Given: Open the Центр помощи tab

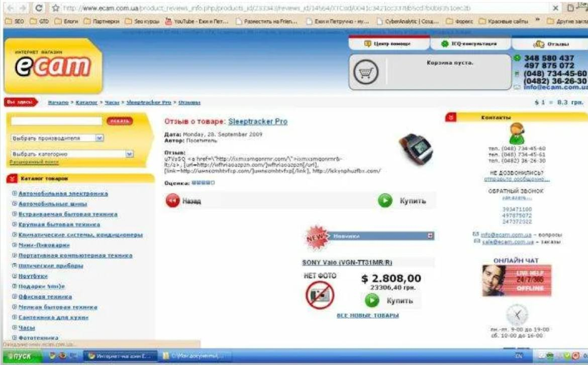Looking at the screenshot, I should pos(389,44).
